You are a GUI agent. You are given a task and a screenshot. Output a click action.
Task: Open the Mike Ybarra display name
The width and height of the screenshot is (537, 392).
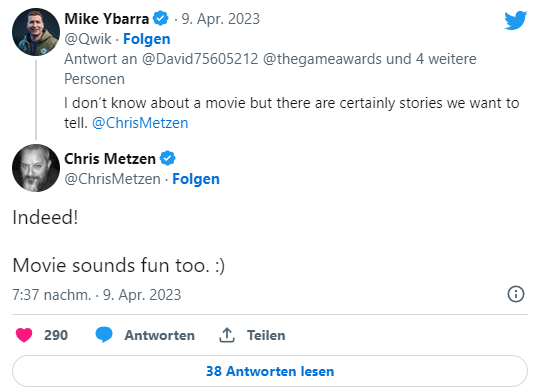[107, 19]
